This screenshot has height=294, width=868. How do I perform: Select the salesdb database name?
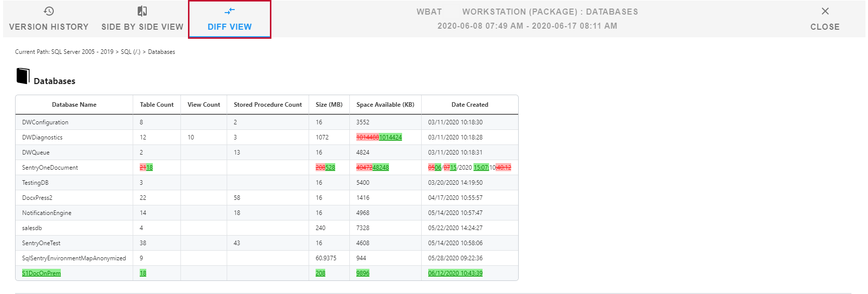[x=32, y=228]
